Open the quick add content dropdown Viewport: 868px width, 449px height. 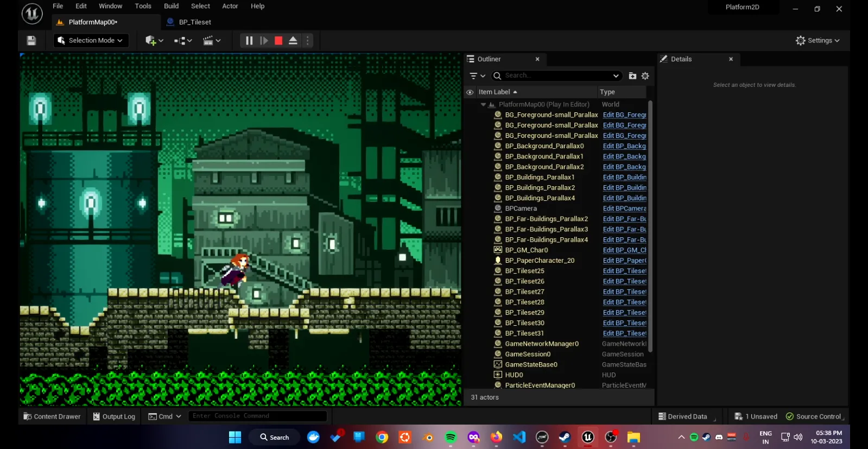154,41
